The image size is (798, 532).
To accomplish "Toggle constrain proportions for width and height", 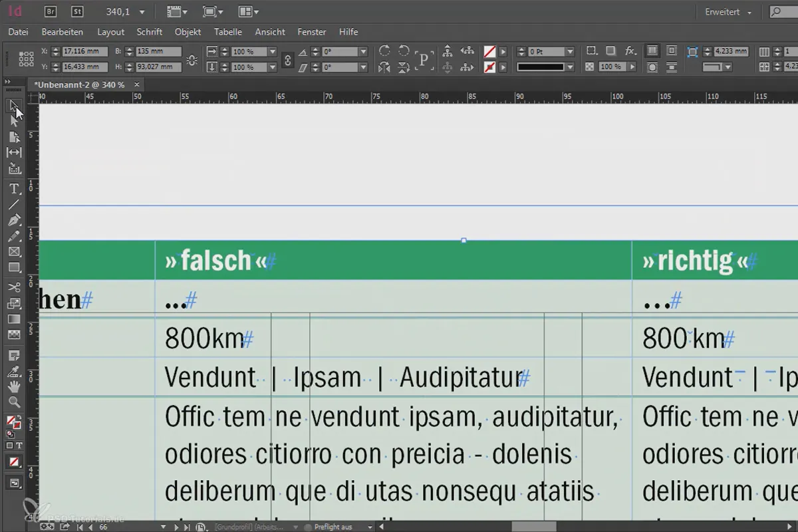I will (192, 60).
